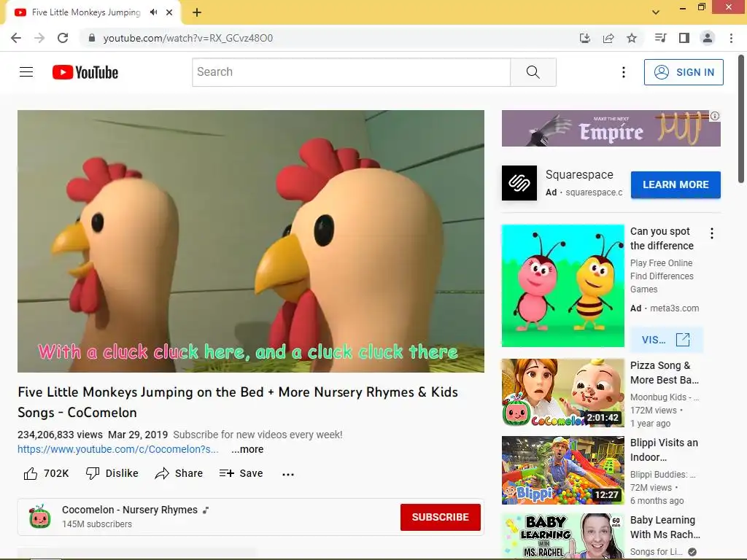The width and height of the screenshot is (747, 560).
Task: Open the YouTube hamburger guide menu
Action: click(26, 72)
